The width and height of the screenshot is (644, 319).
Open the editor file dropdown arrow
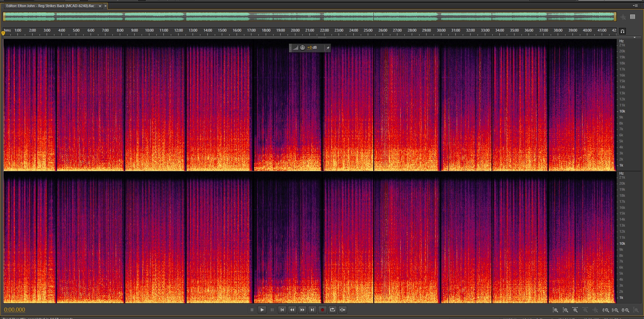(x=100, y=6)
